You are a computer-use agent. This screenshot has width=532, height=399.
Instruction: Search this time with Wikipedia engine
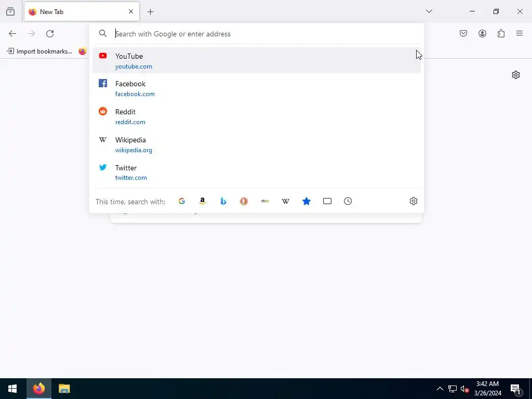point(286,201)
